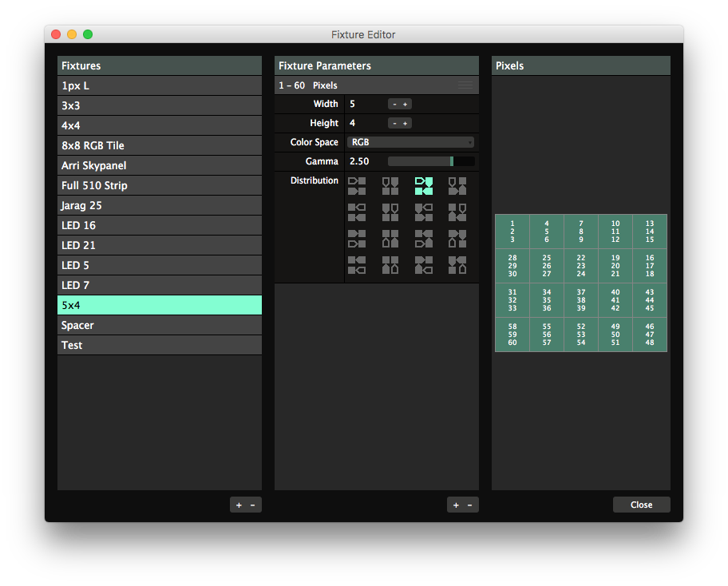The image size is (728, 586).
Task: Pick the second Distribution icon in the first row
Action: tap(390, 186)
